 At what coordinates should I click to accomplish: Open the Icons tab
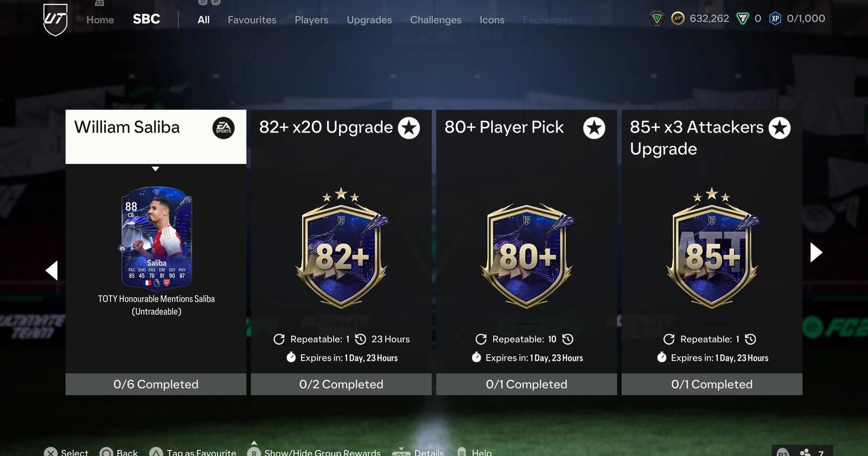pyautogui.click(x=492, y=20)
